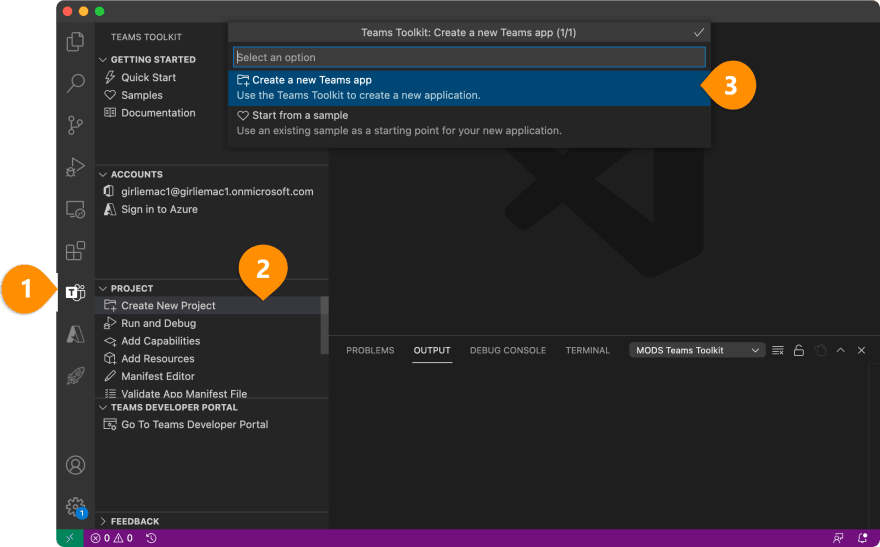Focus the Select an option input field
Screen dimensions: 880x547
[x=469, y=57]
